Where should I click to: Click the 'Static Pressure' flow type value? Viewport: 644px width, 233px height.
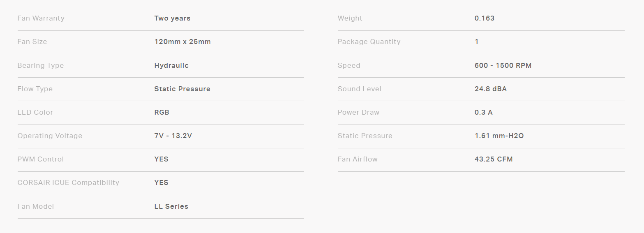[x=182, y=89]
